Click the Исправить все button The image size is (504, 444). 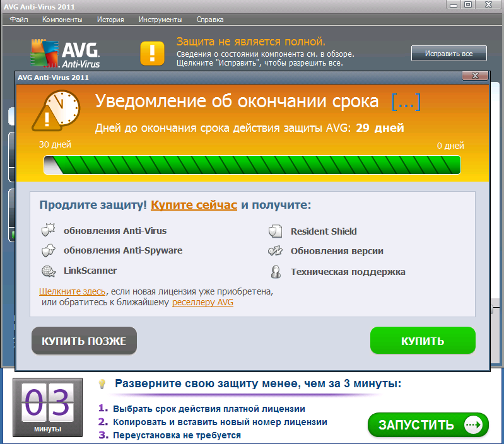448,54
